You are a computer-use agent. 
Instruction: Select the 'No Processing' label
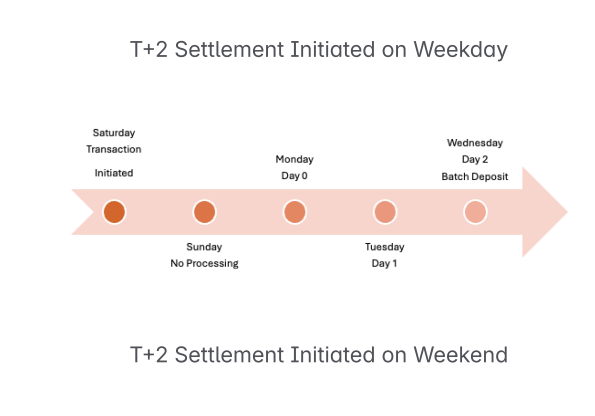tap(204, 263)
